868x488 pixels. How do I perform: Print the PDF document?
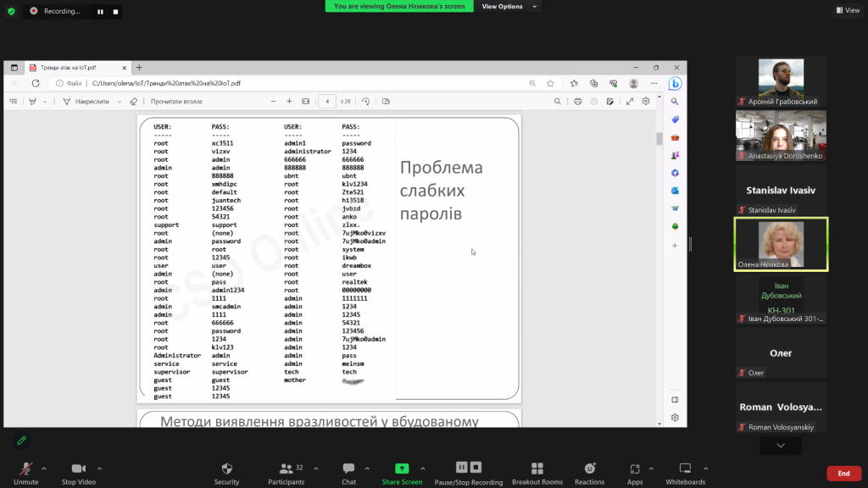(577, 102)
